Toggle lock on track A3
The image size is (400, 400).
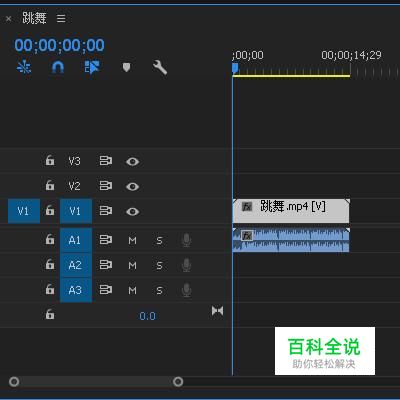pyautogui.click(x=50, y=289)
